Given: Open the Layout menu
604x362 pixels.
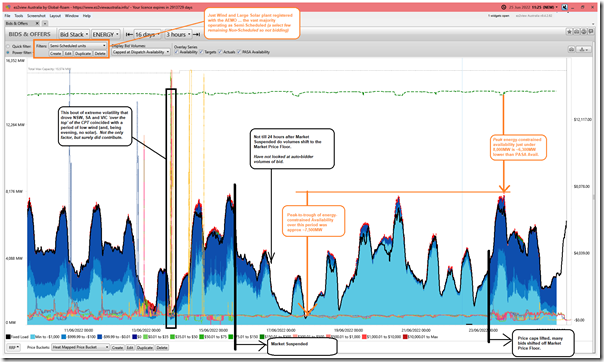Looking at the screenshot, I should pyautogui.click(x=55, y=16).
